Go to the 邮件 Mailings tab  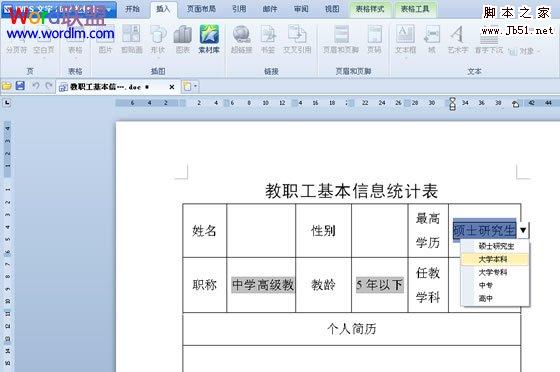click(x=270, y=9)
